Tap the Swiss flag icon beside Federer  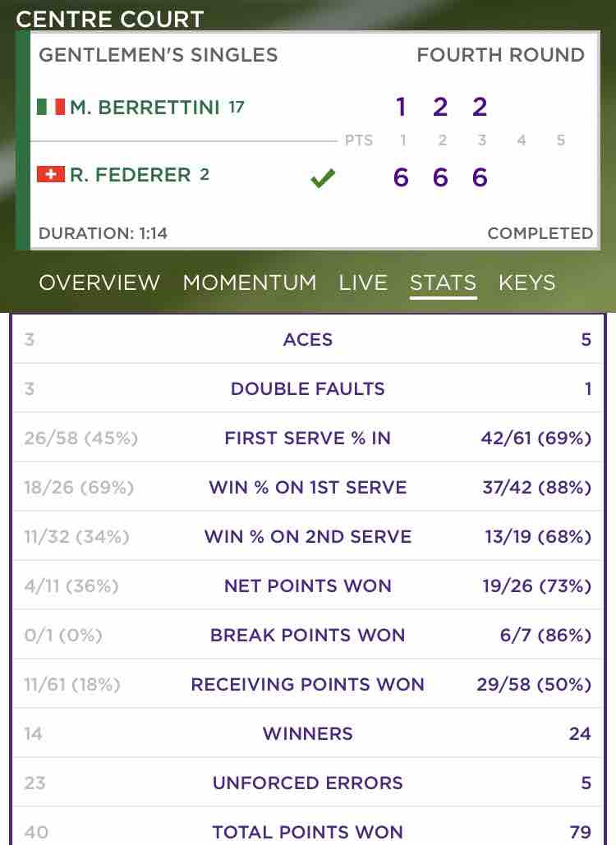pos(51,174)
